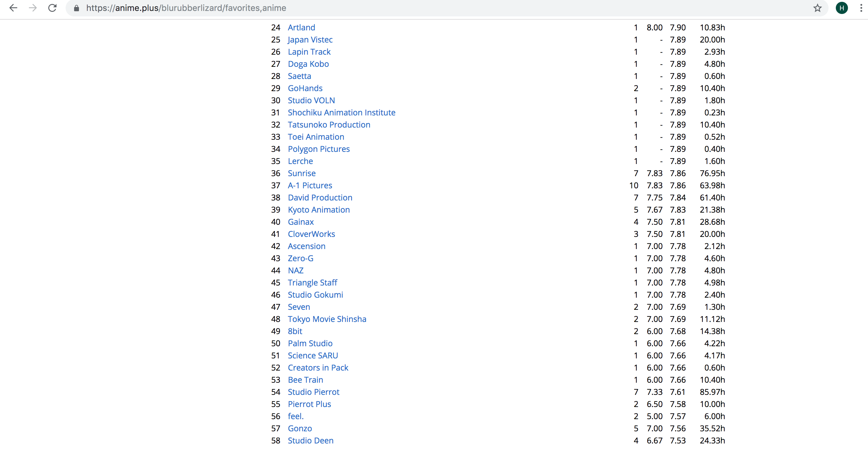Open the Tatsunoko Production link
Screen dimensions: 868x472
tap(329, 125)
